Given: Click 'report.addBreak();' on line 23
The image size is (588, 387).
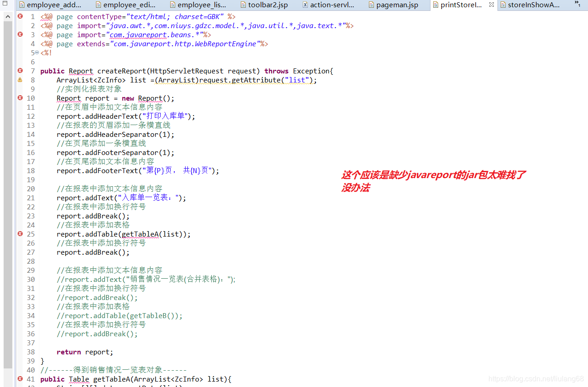Looking at the screenshot, I should point(93,216).
